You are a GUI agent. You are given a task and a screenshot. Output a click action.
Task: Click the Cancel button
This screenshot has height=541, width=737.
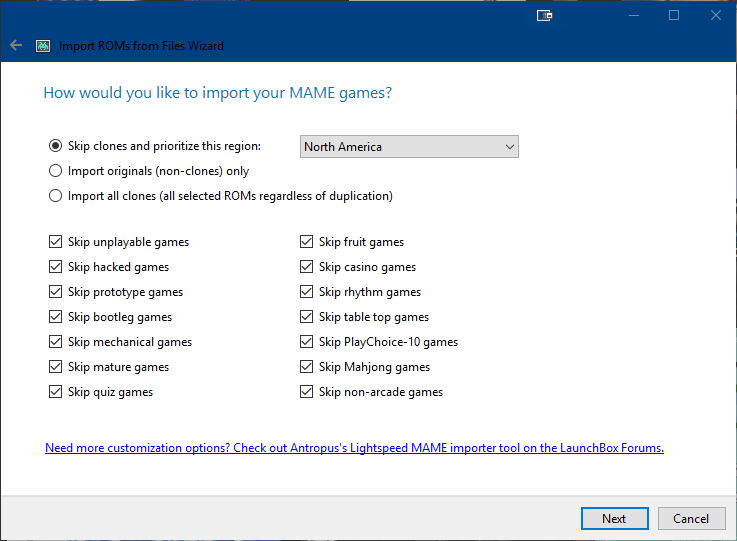691,518
